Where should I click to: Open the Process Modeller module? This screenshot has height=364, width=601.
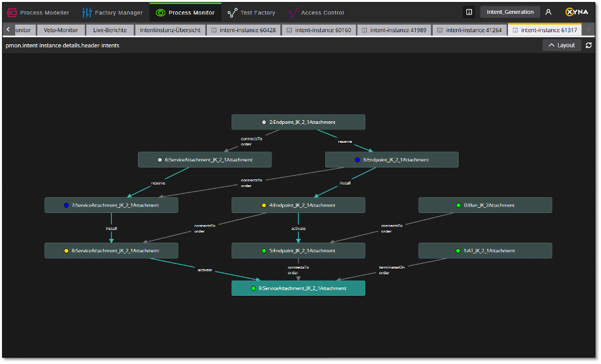[x=38, y=13]
